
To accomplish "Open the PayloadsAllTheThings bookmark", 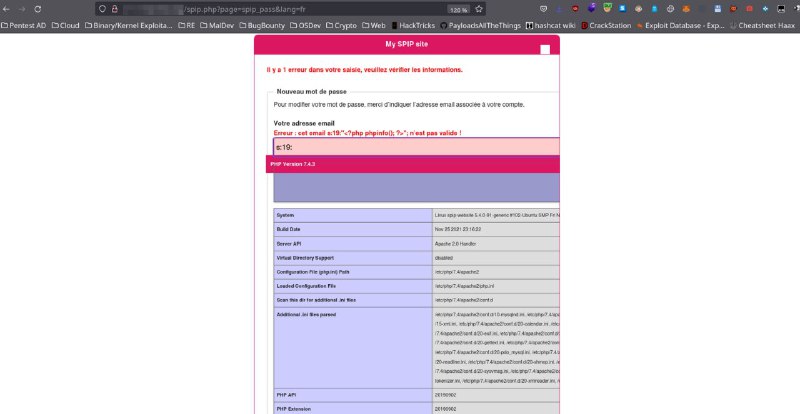I will (481, 25).
